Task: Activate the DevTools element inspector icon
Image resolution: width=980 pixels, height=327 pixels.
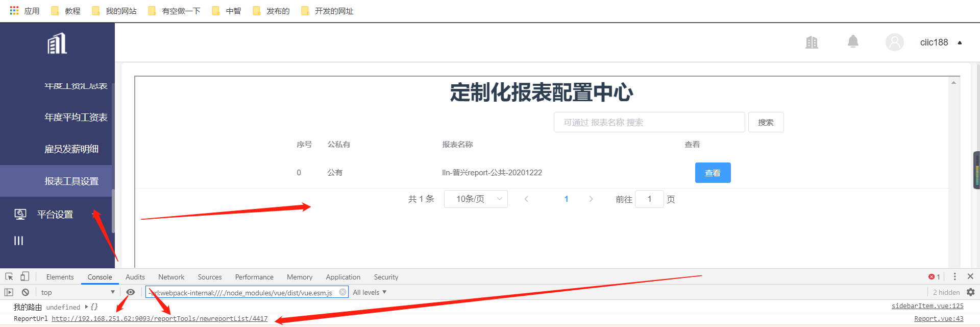Action: click(9, 276)
